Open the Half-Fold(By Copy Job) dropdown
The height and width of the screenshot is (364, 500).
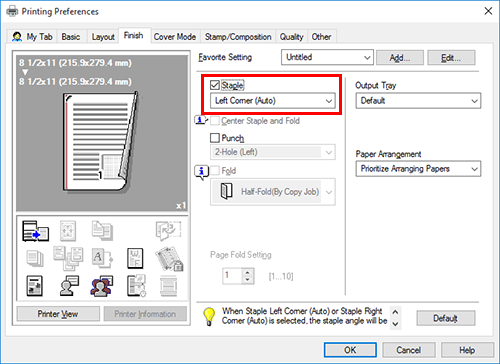(273, 192)
